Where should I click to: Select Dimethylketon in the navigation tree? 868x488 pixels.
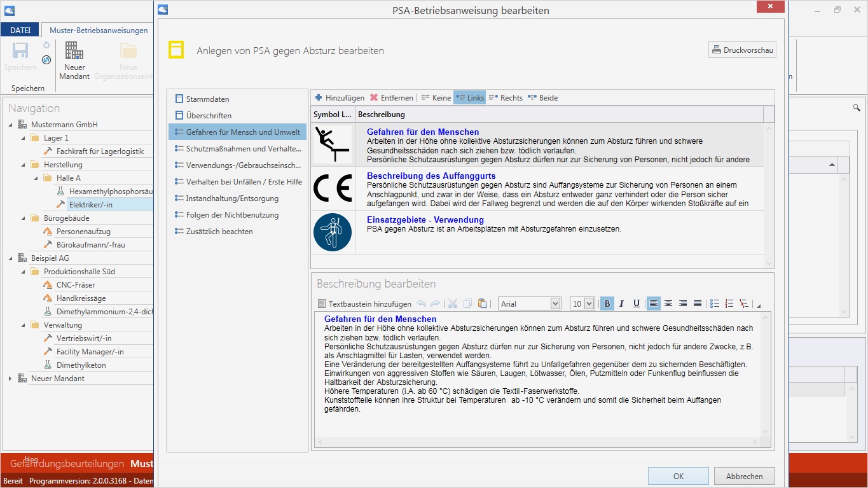point(81,365)
